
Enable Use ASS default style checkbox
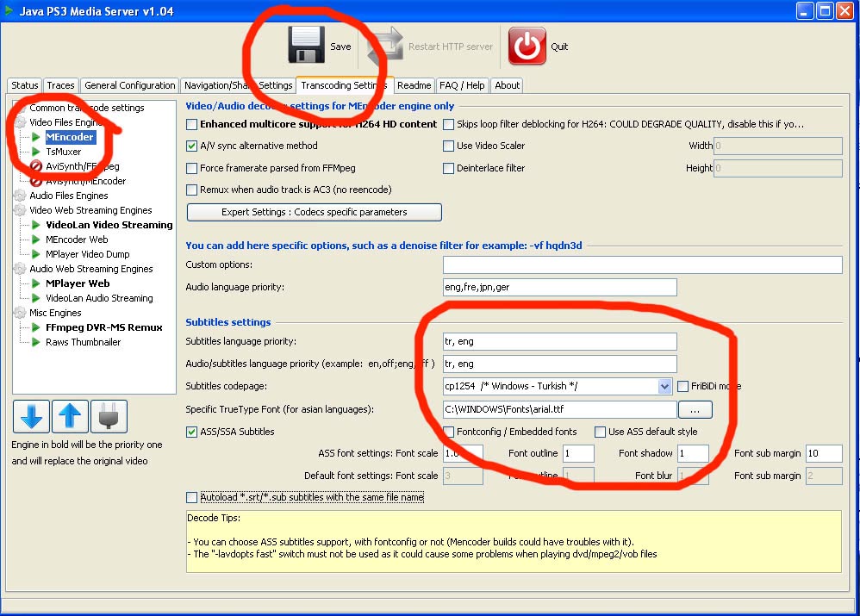coord(600,432)
